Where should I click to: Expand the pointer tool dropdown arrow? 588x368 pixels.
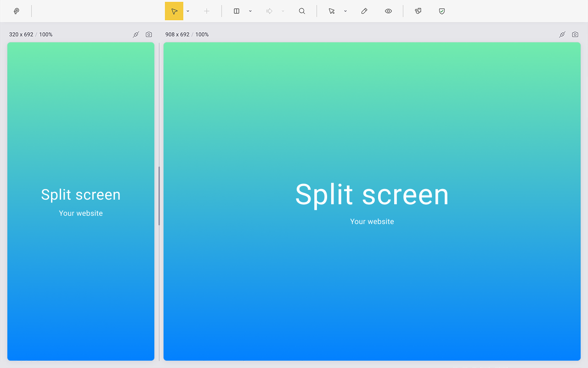pos(188,11)
